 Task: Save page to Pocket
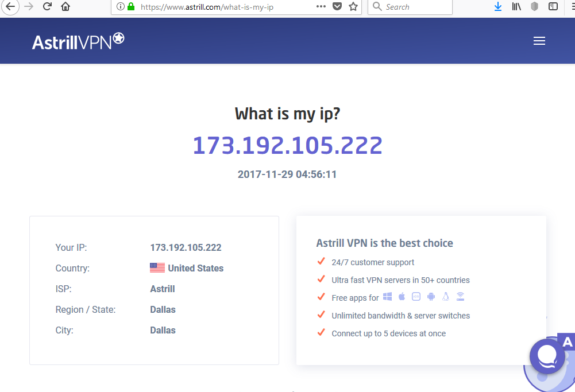pyautogui.click(x=337, y=6)
